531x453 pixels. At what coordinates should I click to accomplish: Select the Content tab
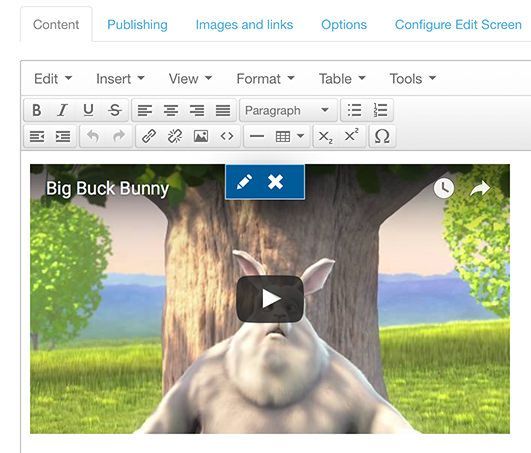coord(56,25)
